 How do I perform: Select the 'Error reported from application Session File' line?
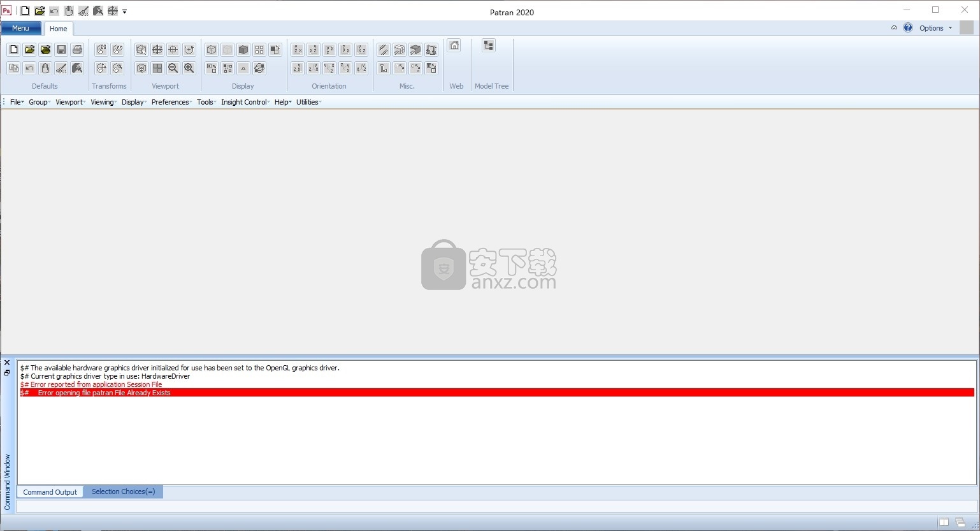[91, 384]
